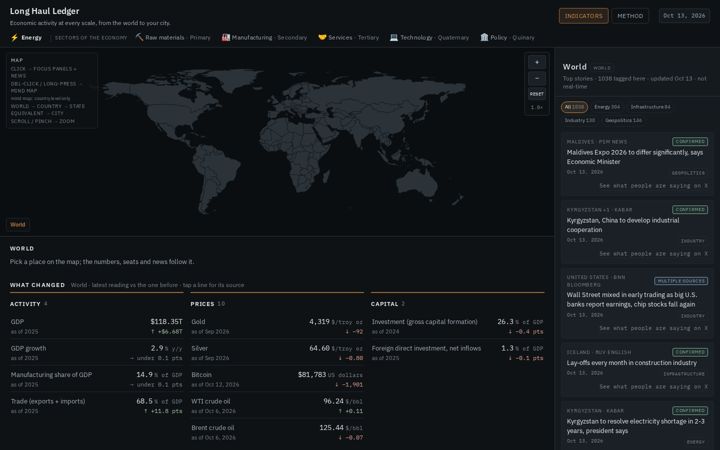
Task: Click Australia on the world map
Action: coord(417,183)
